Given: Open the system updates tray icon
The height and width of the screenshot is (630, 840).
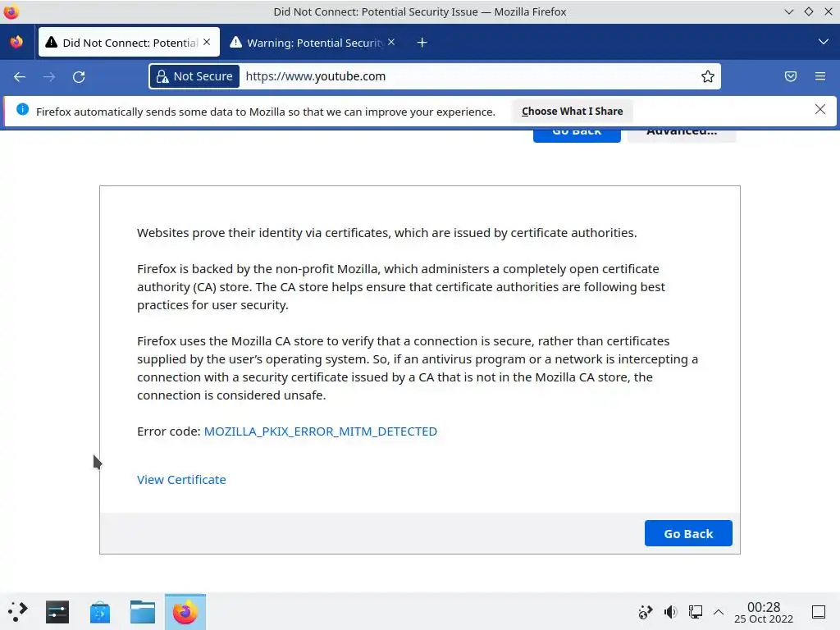Looking at the screenshot, I should pos(645,612).
